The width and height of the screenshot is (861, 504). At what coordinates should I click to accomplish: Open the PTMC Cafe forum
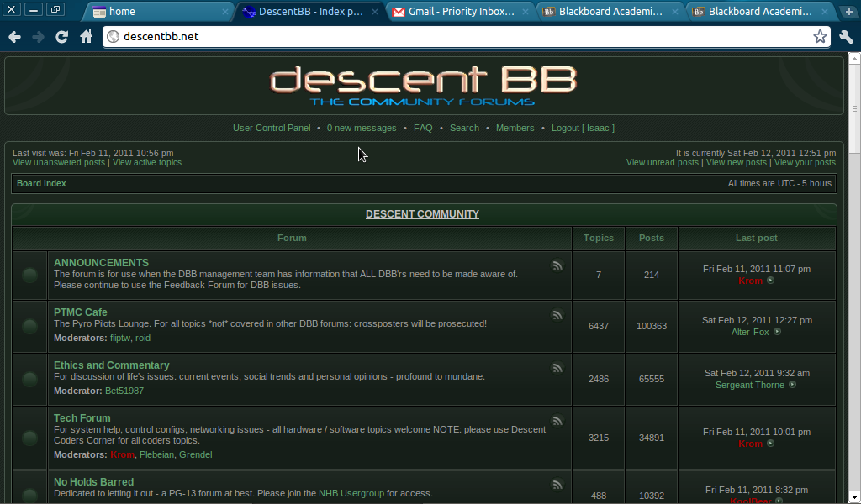pos(80,312)
